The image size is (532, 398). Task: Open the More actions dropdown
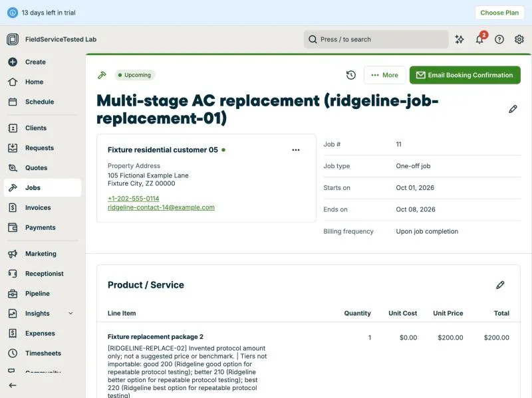pyautogui.click(x=385, y=75)
